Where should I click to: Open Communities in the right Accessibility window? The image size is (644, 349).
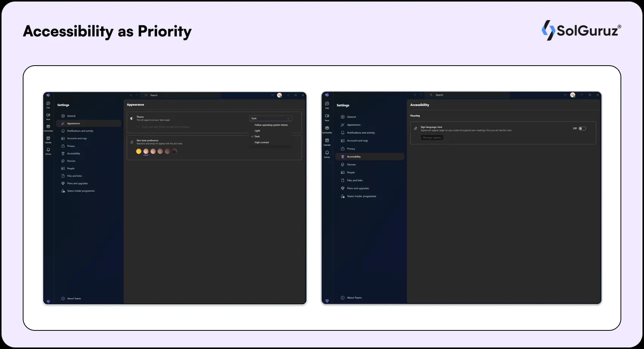coord(327,129)
